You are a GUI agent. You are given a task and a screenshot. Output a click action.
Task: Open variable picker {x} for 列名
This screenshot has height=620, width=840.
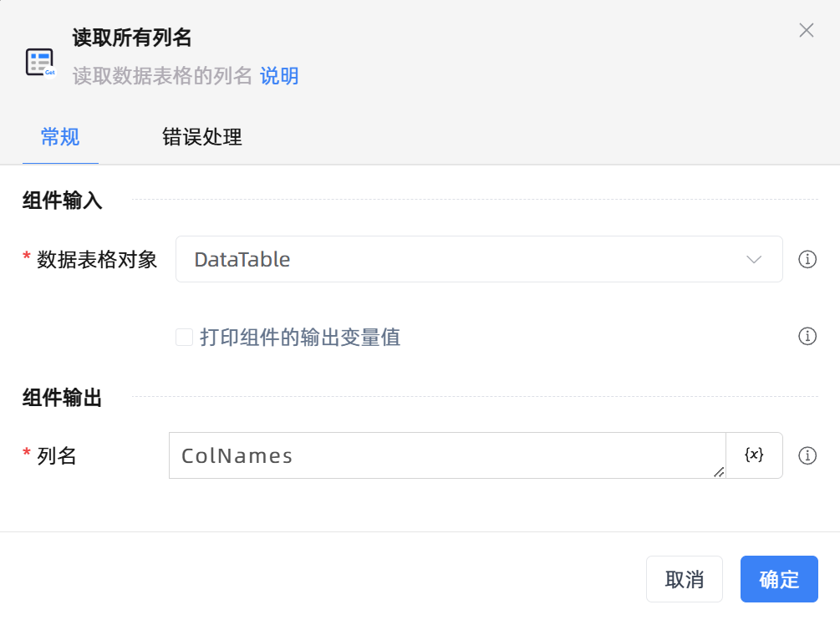point(754,455)
